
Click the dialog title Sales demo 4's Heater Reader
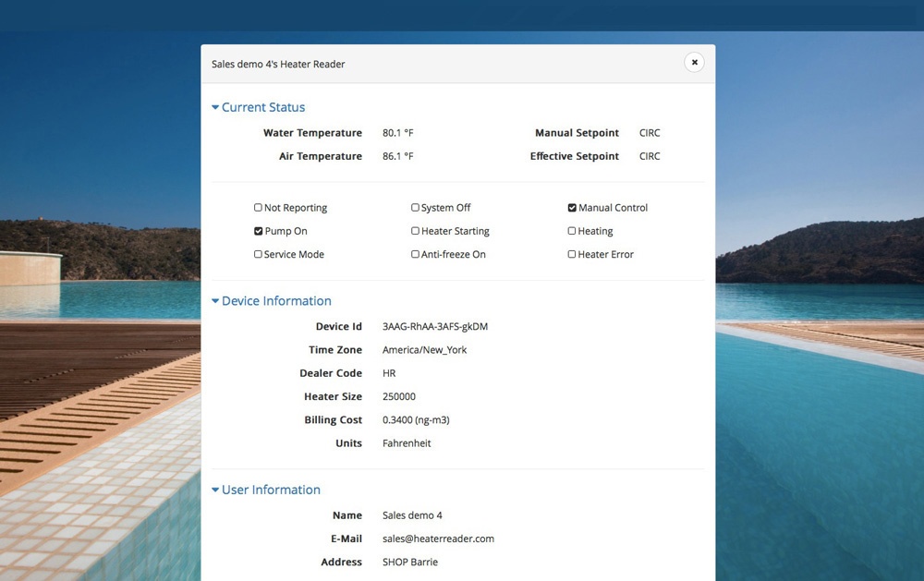point(278,64)
